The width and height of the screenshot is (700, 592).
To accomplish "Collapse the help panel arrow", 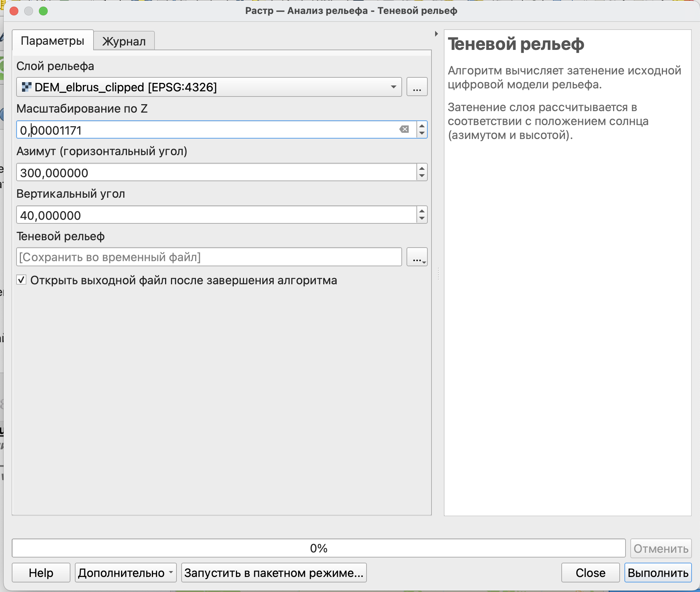I will coord(436,34).
